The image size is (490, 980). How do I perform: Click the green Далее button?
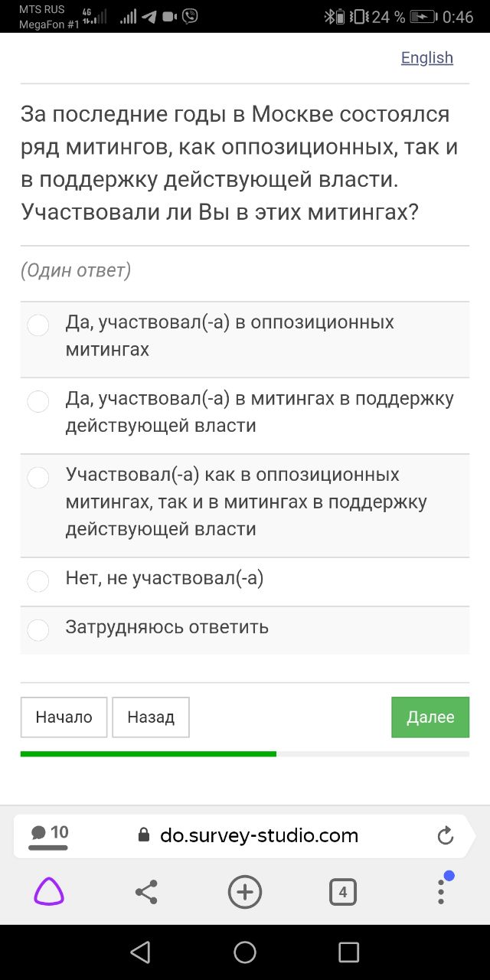coord(430,717)
